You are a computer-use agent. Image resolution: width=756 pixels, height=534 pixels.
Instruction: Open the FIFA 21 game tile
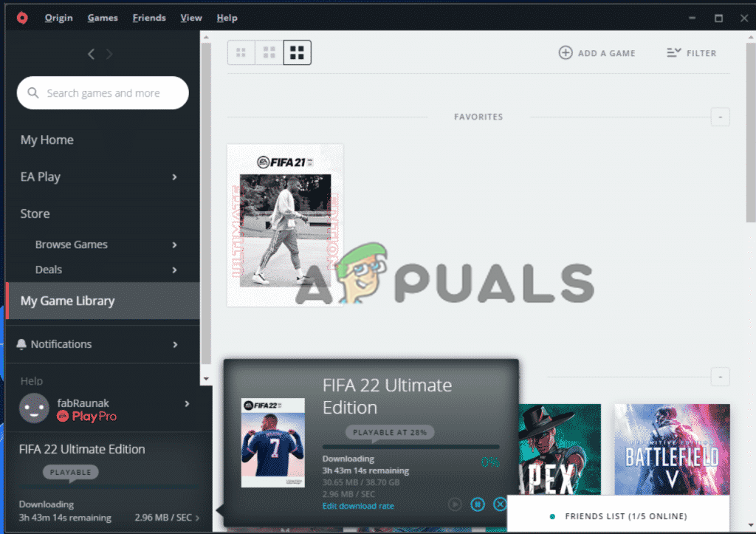coord(285,225)
